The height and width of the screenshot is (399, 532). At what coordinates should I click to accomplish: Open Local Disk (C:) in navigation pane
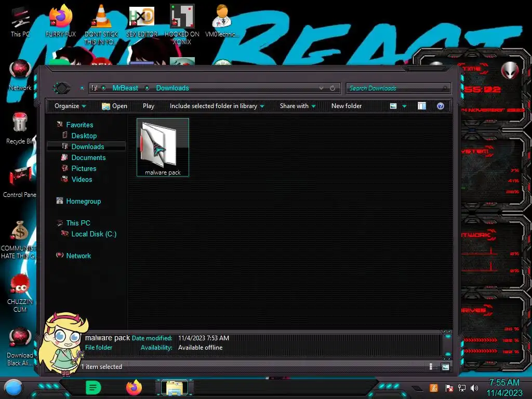(x=94, y=234)
